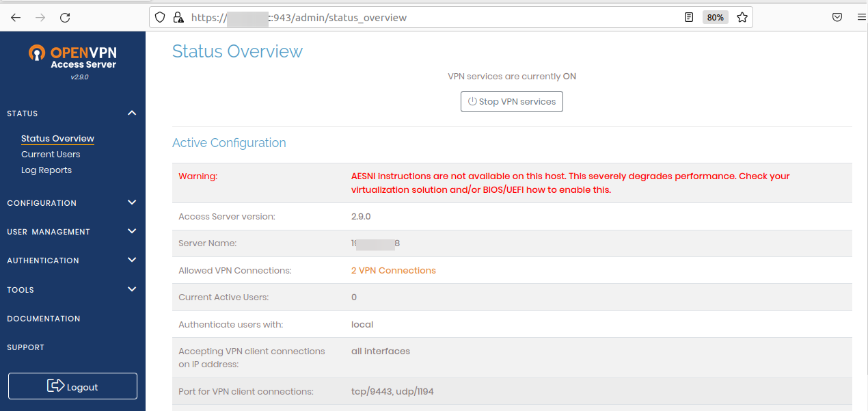868x411 pixels.
Task: Open Log Reports page
Action: point(46,170)
